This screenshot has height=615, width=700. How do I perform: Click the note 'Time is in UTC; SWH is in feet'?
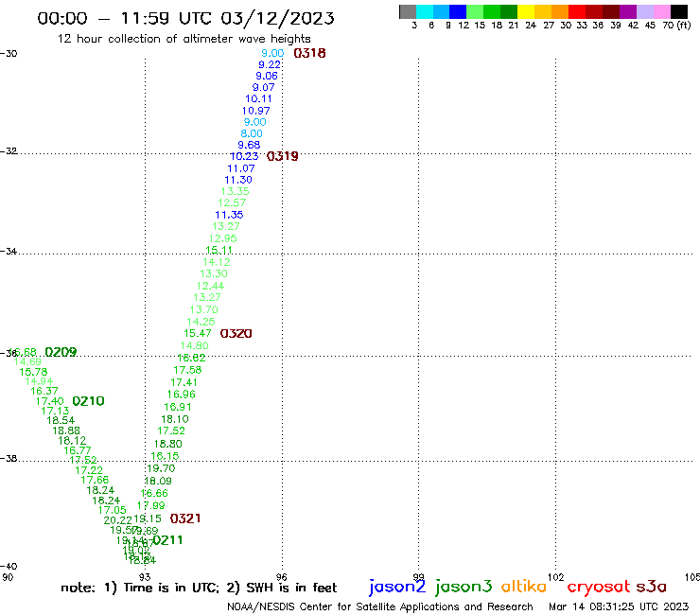199,588
